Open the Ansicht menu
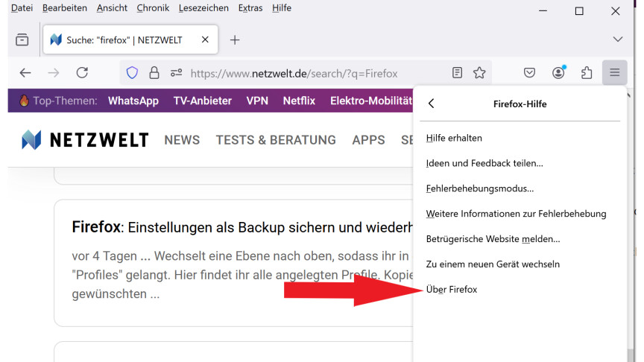Viewport: 644px width, 362px height. [112, 7]
